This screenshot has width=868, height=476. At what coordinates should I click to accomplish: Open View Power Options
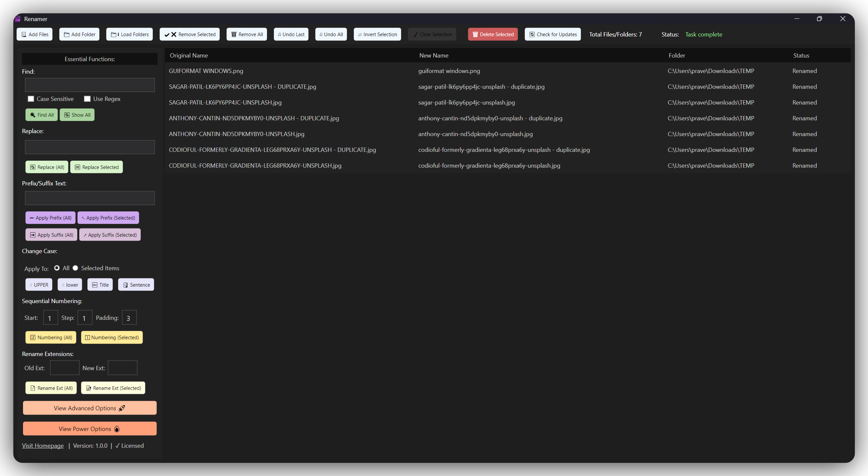[x=90, y=429]
